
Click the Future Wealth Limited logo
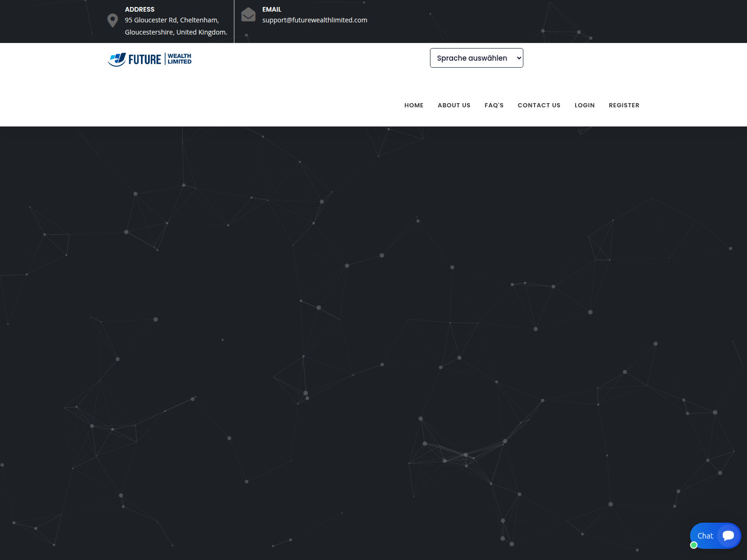149,59
